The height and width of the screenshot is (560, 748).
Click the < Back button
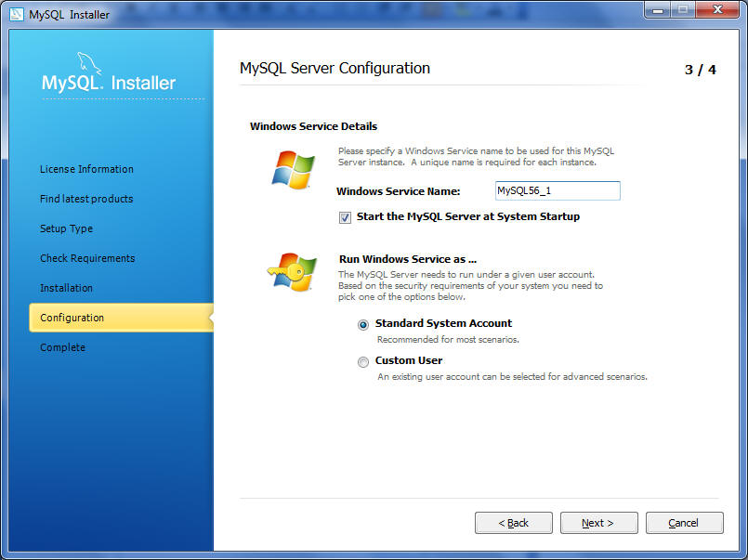coord(513,523)
